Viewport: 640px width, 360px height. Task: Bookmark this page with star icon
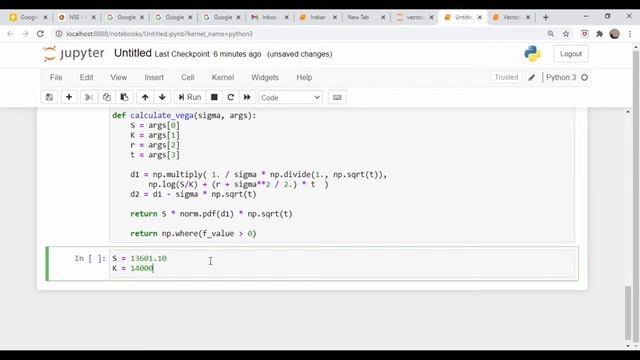click(566, 34)
